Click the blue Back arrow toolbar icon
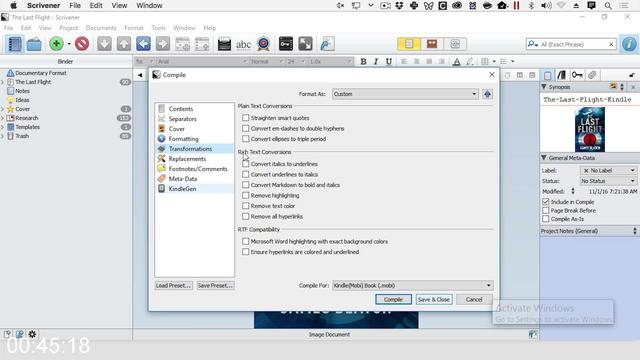 click(x=143, y=44)
